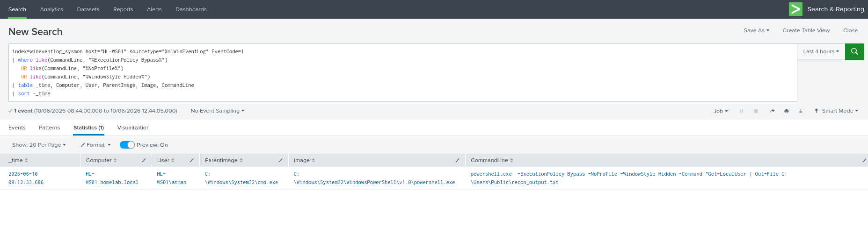Print the search results

pos(787,111)
